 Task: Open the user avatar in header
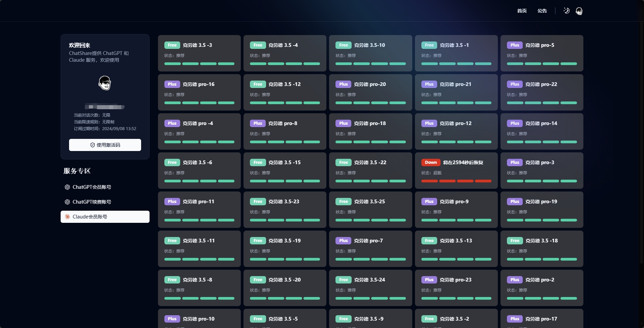coord(579,11)
